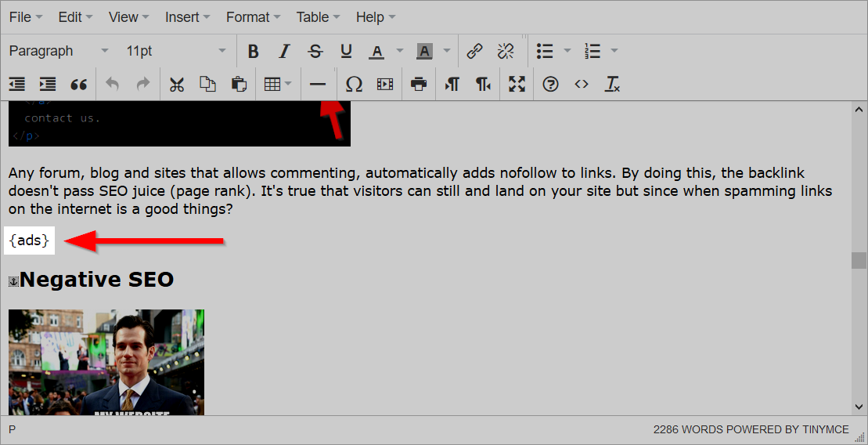
Task: Insert bullet list
Action: click(545, 51)
